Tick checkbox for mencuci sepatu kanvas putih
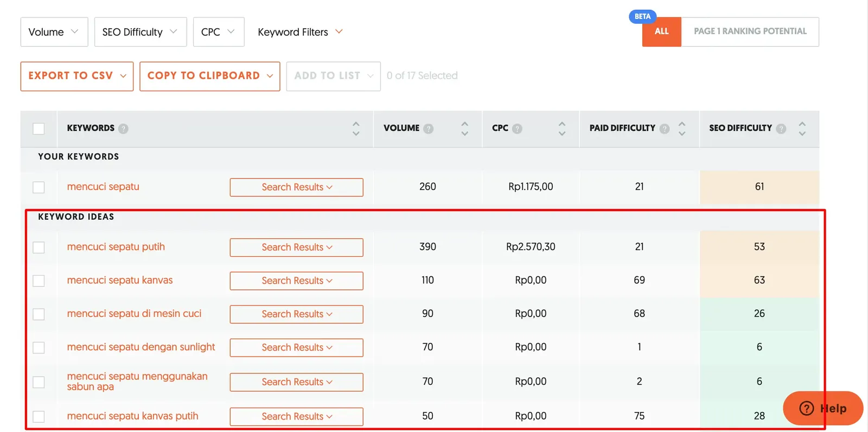 (39, 416)
